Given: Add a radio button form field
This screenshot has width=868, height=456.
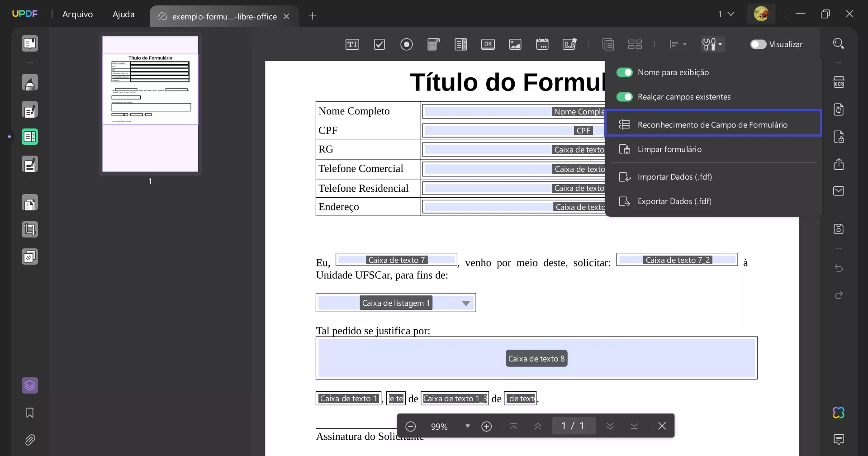Looking at the screenshot, I should click(x=406, y=44).
